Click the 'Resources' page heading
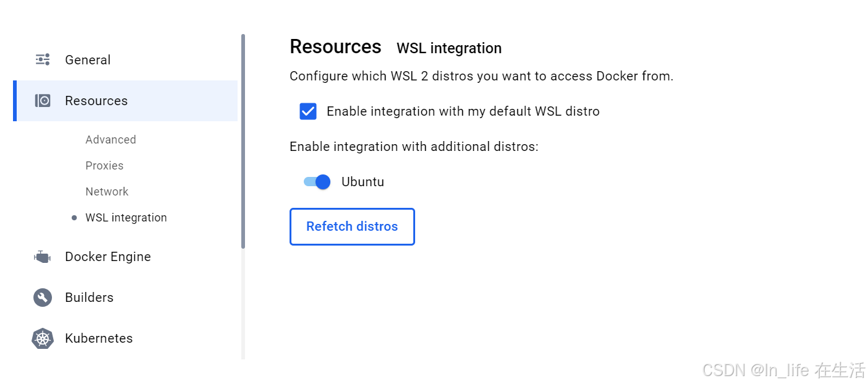 coord(335,47)
